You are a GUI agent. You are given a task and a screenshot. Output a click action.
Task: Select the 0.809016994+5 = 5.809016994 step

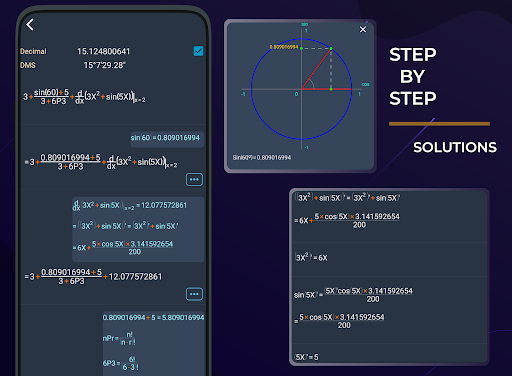click(153, 318)
